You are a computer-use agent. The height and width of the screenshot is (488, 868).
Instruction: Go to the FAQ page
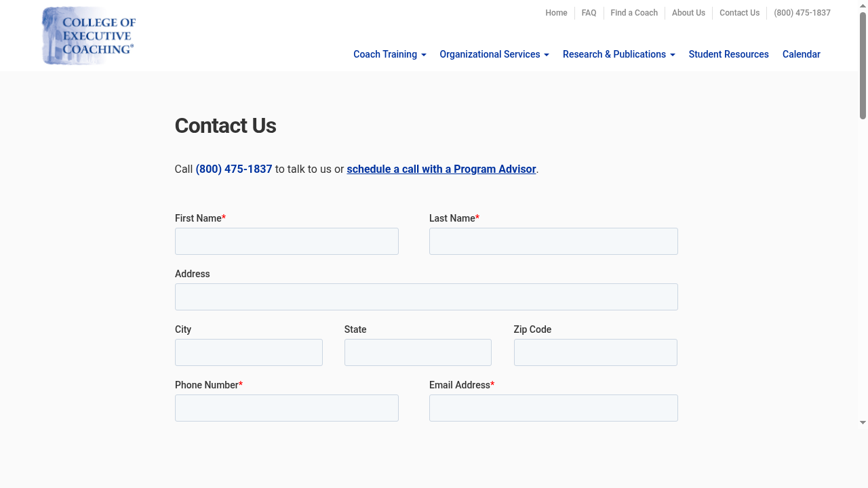589,13
